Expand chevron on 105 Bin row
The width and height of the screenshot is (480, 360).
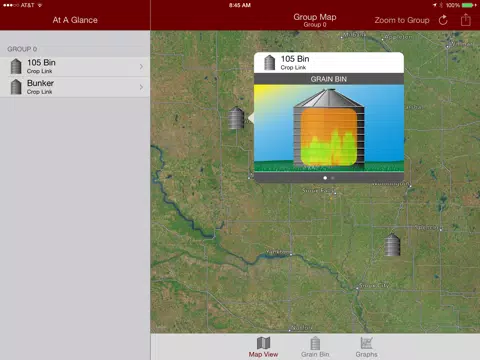(141, 67)
